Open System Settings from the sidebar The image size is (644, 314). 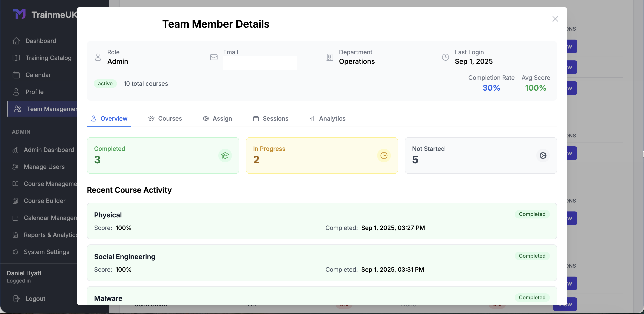click(46, 252)
